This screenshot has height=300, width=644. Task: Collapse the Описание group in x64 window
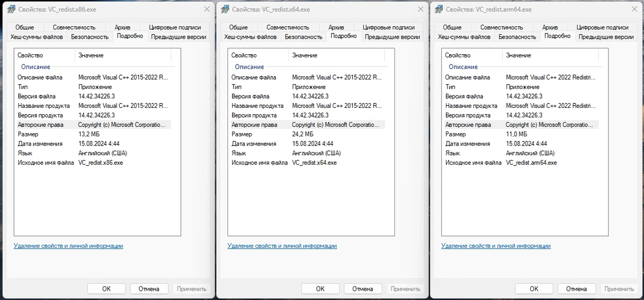click(250, 67)
